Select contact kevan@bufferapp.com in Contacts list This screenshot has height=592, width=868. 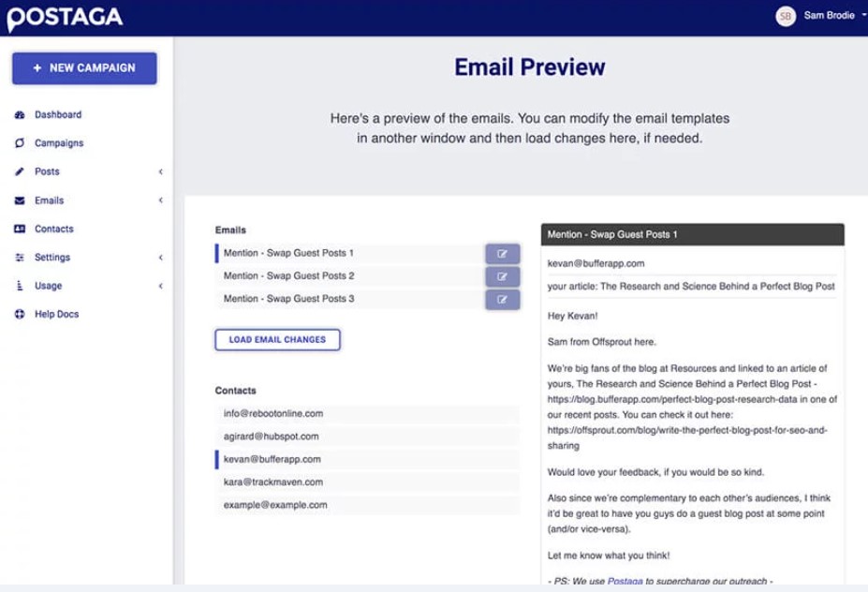(x=367, y=459)
